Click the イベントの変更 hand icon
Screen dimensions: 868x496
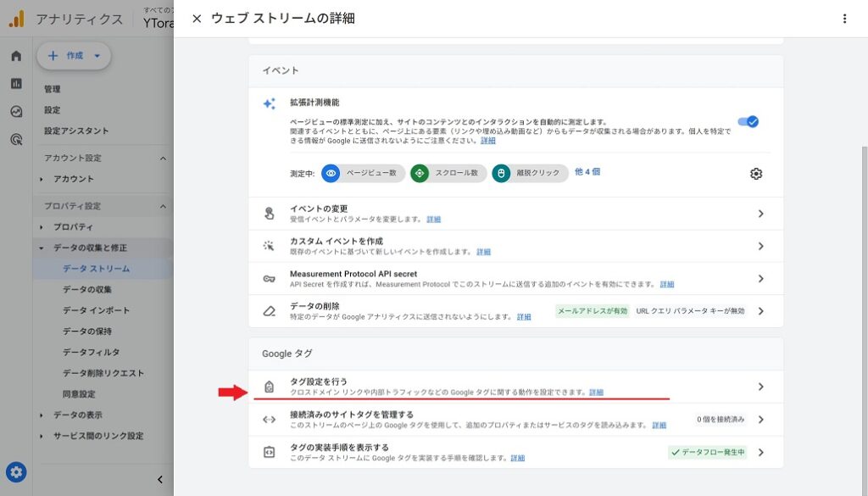coord(269,214)
